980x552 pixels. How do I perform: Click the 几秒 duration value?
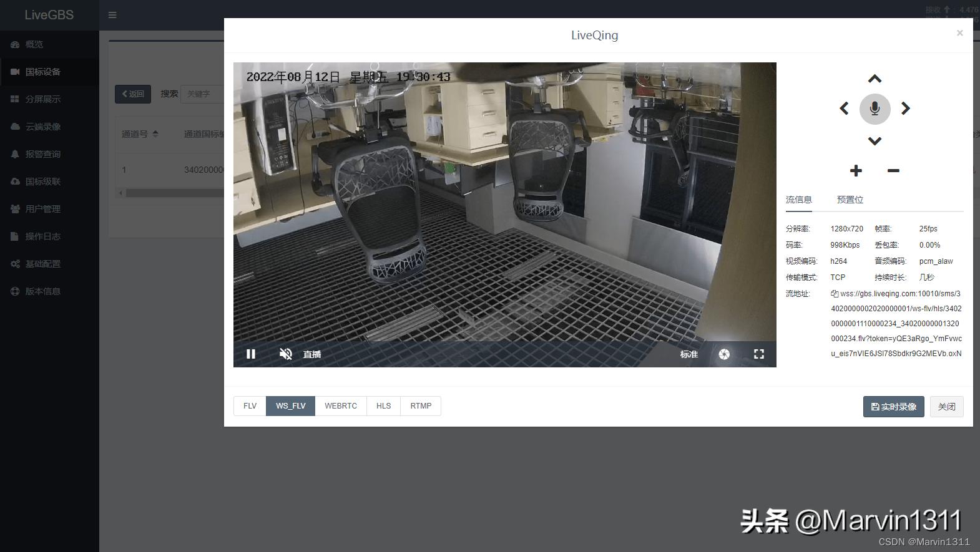pos(926,278)
